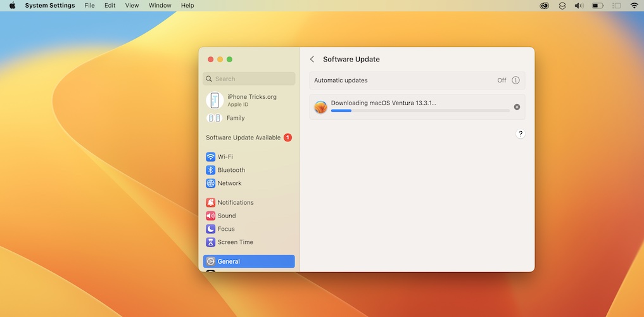Select the Screen Time label in sidebar
Viewport: 644px width, 317px height.
click(x=236, y=242)
